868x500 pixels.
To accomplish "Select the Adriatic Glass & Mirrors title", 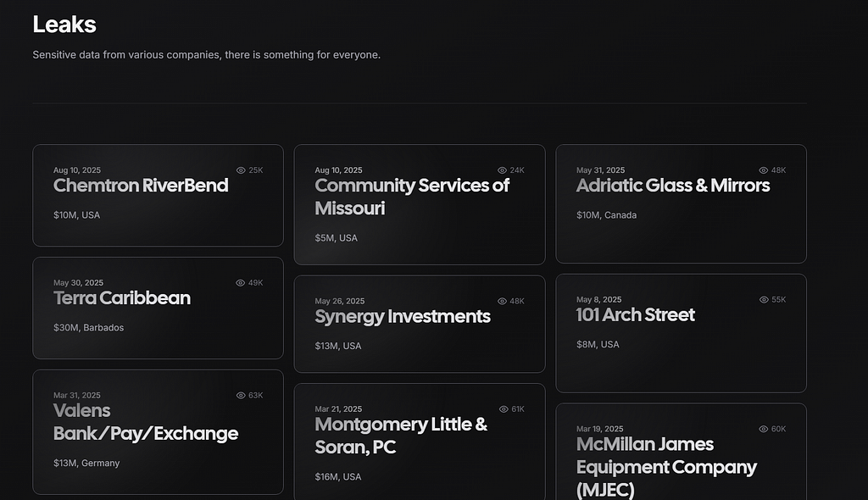I will click(672, 186).
